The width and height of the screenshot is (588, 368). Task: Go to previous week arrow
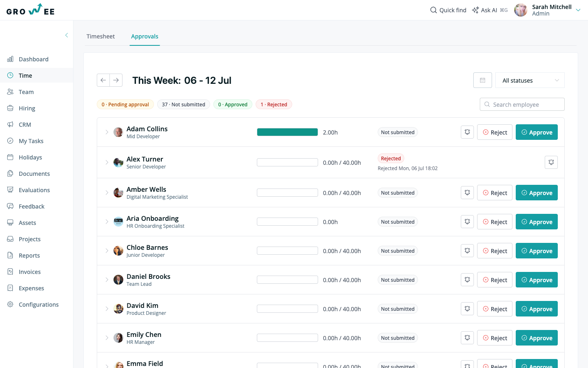[x=103, y=80]
